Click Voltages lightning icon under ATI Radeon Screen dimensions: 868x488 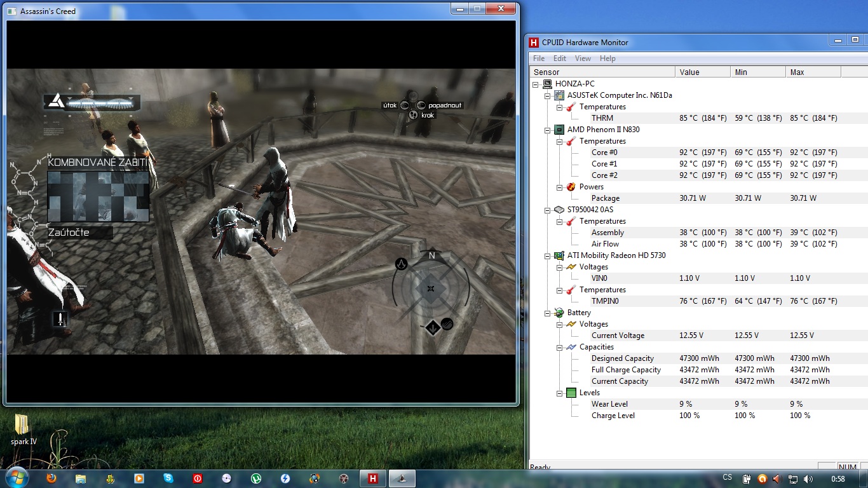pos(571,267)
